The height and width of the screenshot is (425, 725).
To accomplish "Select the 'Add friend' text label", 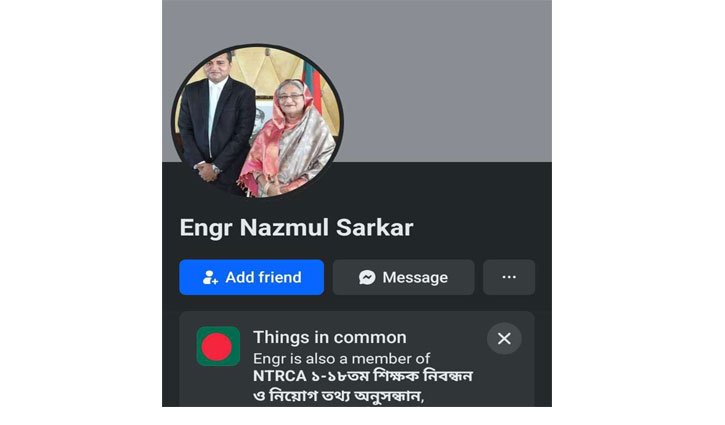I will click(263, 277).
